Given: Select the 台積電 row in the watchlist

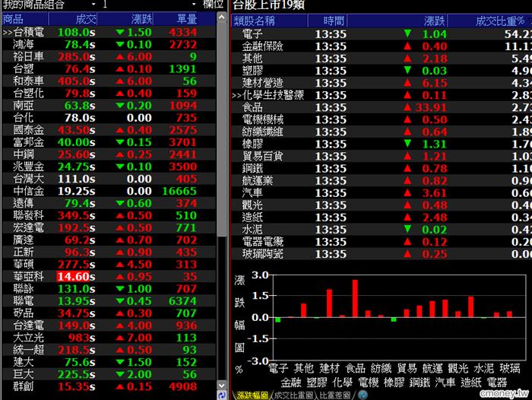Looking at the screenshot, I should 109,32.
